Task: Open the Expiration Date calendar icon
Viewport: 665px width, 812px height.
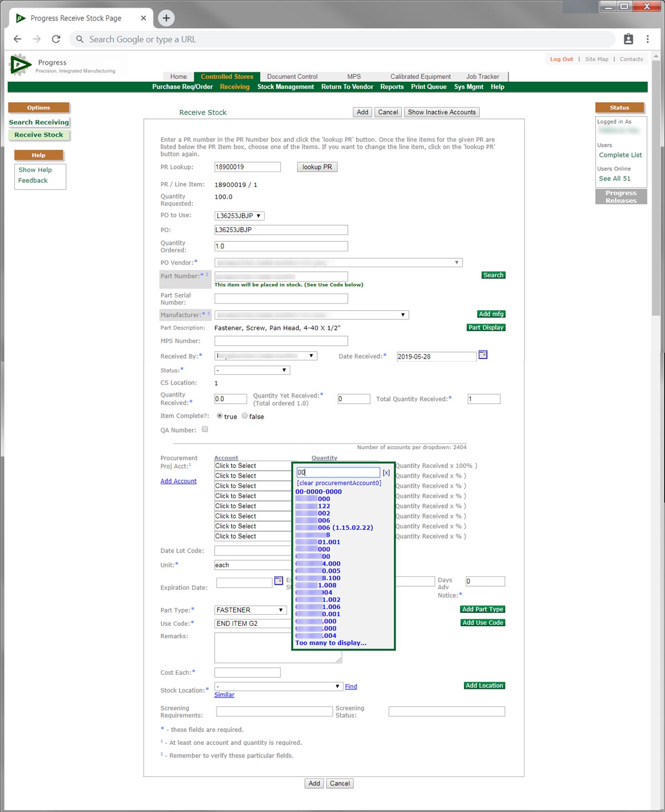Action: pos(279,581)
